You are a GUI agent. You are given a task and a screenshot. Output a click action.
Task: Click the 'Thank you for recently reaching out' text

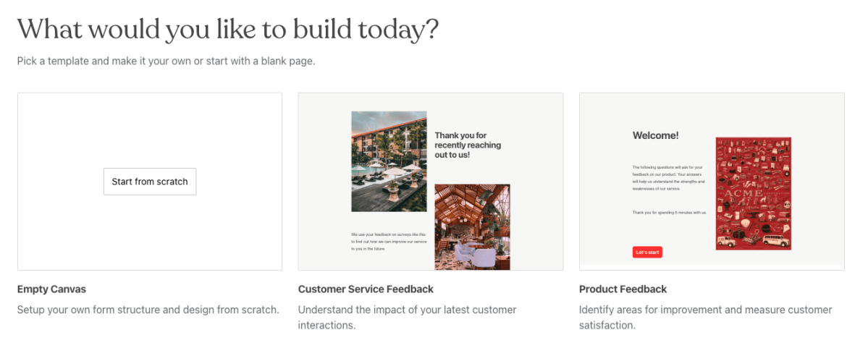[468, 145]
